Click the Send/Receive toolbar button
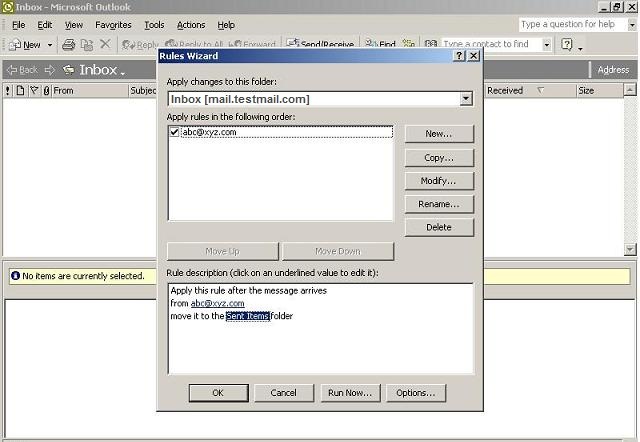The width and height of the screenshot is (640, 442). (x=320, y=44)
